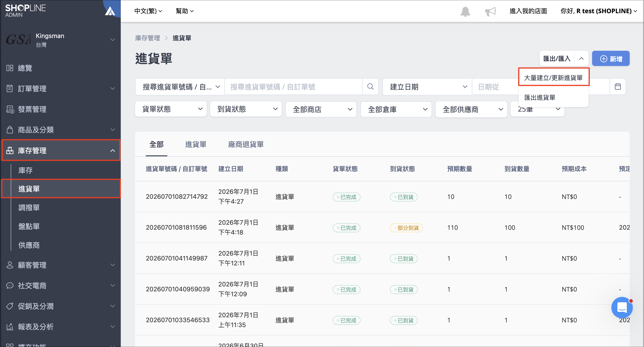Click the 商品及分類 shopping bag icon
Viewport: 644px width, 347px height.
point(10,130)
